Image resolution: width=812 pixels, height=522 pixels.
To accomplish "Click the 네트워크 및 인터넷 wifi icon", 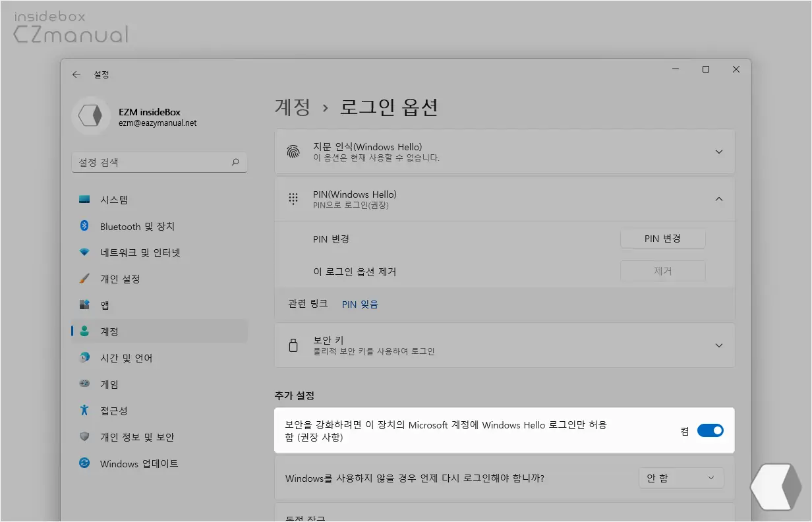I will pyautogui.click(x=84, y=252).
